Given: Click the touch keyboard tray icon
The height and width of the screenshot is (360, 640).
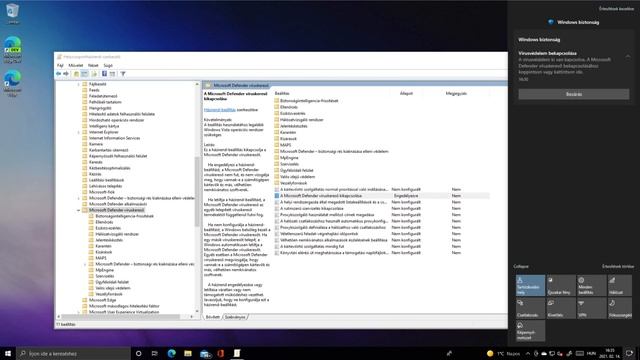Looking at the screenshot, I should [580, 353].
